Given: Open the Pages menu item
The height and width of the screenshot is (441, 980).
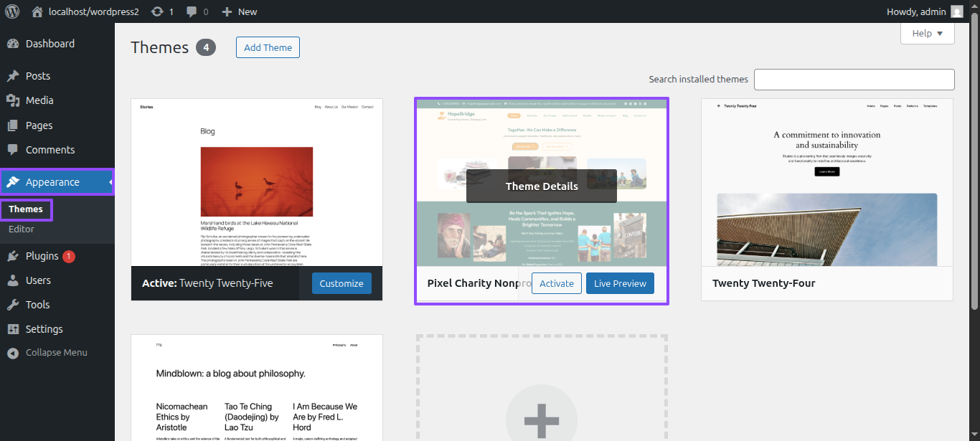Looking at the screenshot, I should coord(57,125).
